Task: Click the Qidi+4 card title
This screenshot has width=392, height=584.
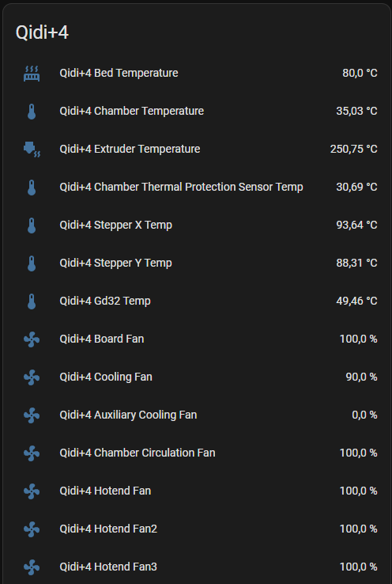Action: pos(42,32)
